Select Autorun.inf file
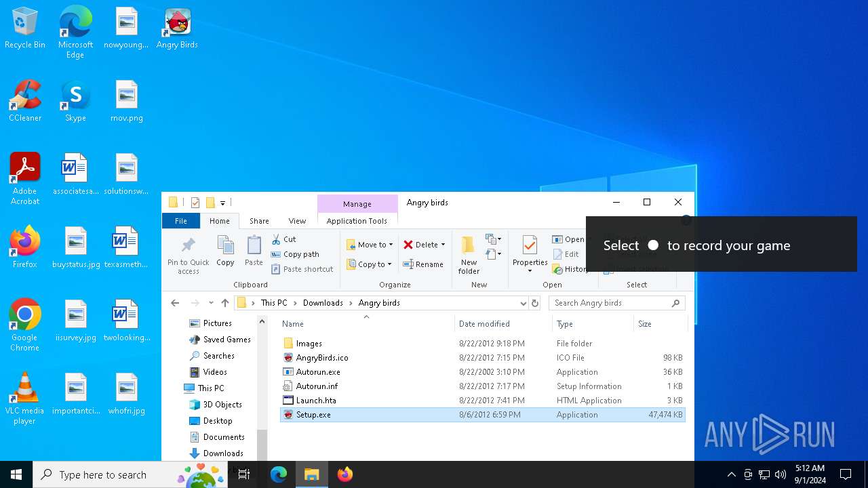Screen dimensions: 868x488 point(482,386)
